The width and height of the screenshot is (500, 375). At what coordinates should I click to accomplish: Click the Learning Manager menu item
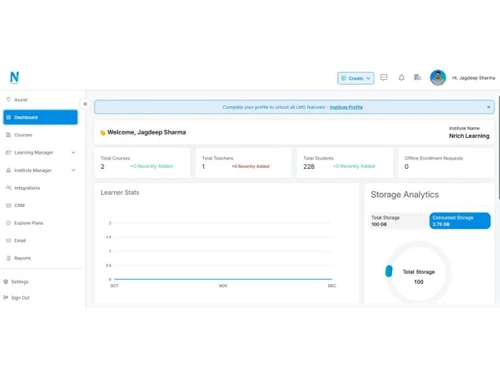[x=40, y=153]
